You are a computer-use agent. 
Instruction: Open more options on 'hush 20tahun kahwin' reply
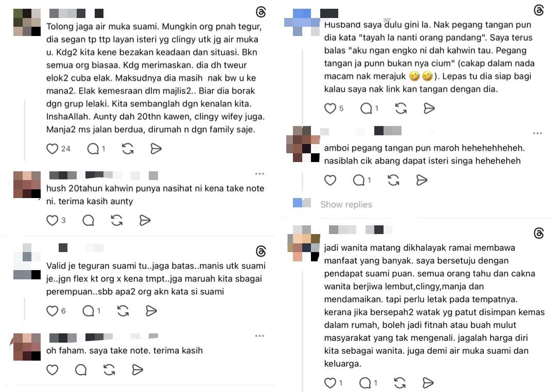[259, 174]
